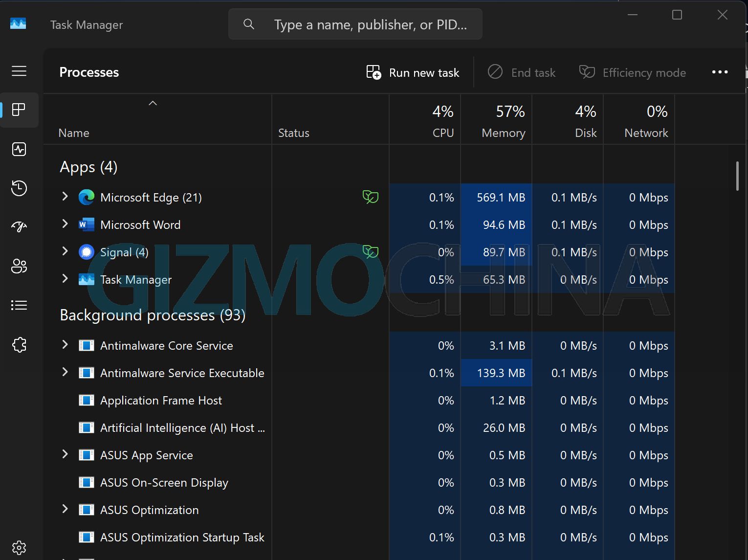Open the hamburger navigation menu
Screen dimensions: 748x560
[19, 71]
